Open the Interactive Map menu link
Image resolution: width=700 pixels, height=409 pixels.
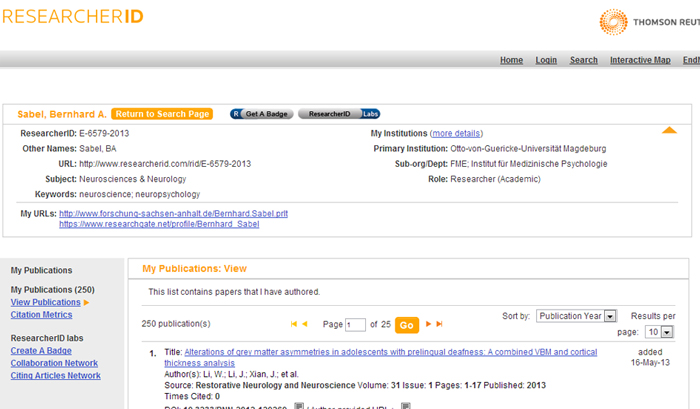(640, 60)
